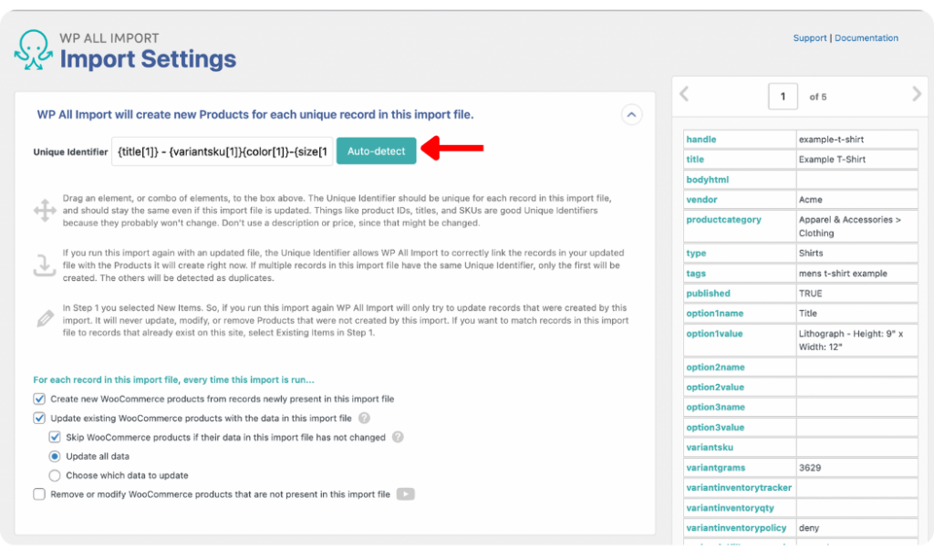Image resolution: width=934 pixels, height=560 pixels.
Task: Select the variantsku field in the data preview
Action: [712, 447]
